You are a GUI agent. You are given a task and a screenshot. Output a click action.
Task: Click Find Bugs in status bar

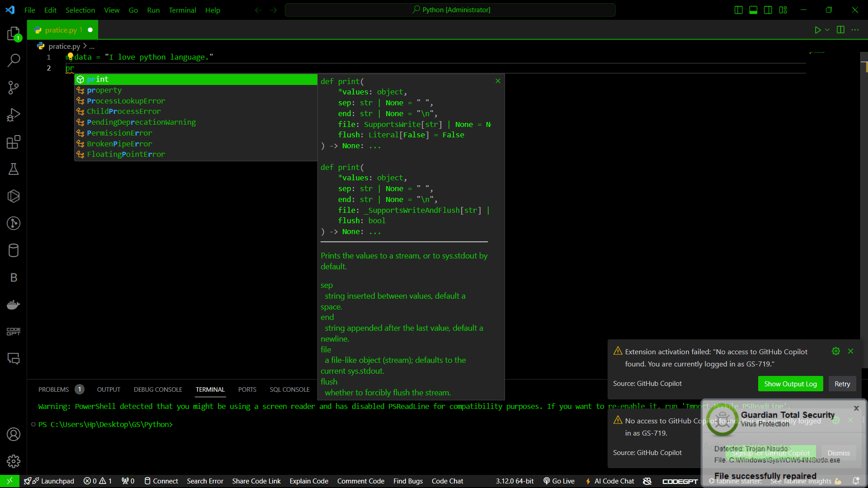[408, 481]
